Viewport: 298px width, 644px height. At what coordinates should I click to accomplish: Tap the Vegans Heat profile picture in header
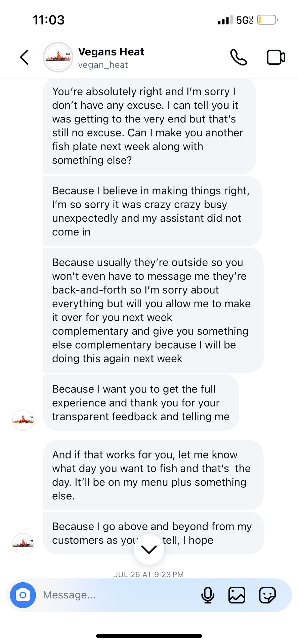[58, 57]
